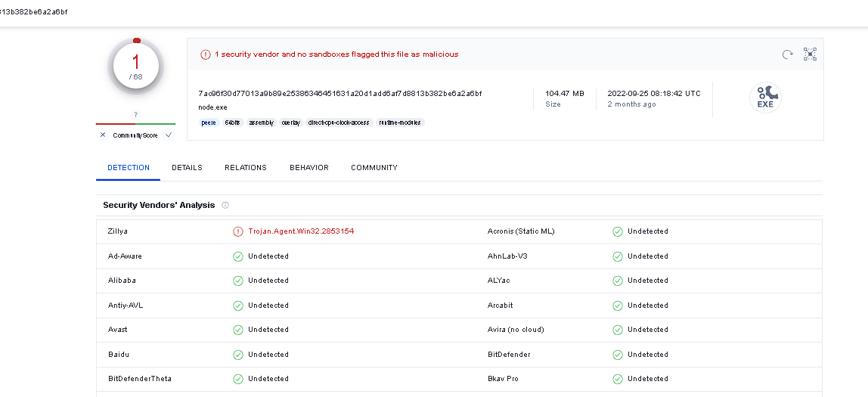Image resolution: width=868 pixels, height=397 pixels.
Task: Click the EXE file type icon
Action: [x=765, y=98]
